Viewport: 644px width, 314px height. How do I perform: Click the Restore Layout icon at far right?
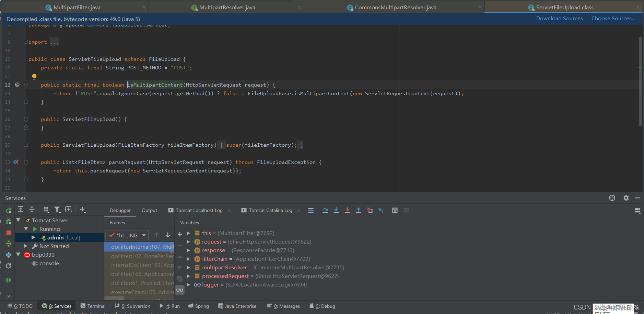click(637, 211)
